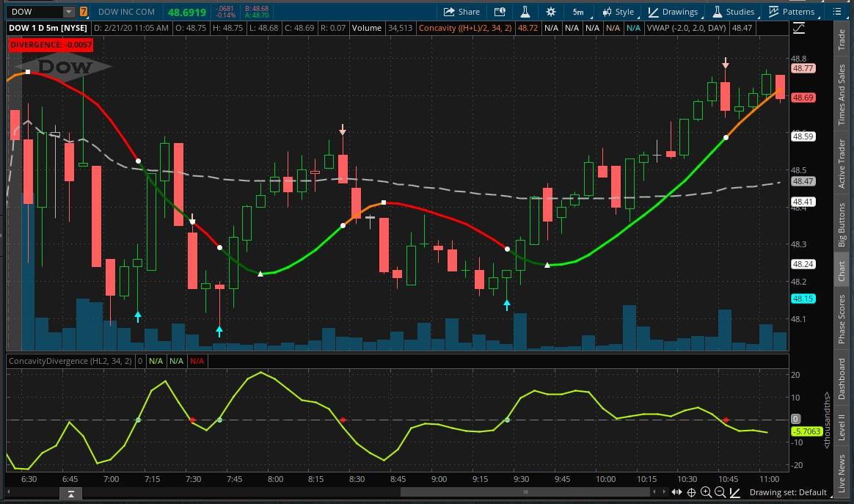
Task: Open the Studies menu
Action: 734,12
